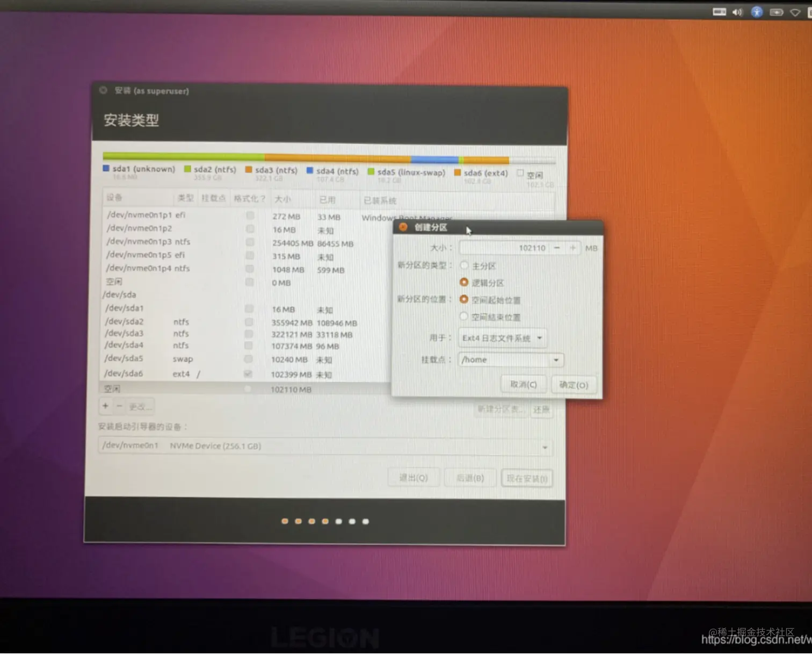The height and width of the screenshot is (655, 812).
Task: Open the accessibility menu icon
Action: tap(757, 12)
